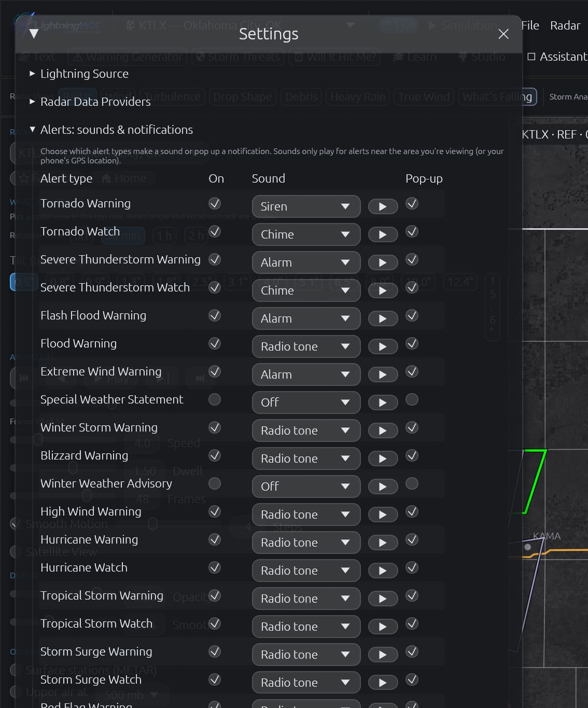The image size is (588, 708).
Task: Click the Storm Analysis tab label
Action: coord(568,97)
